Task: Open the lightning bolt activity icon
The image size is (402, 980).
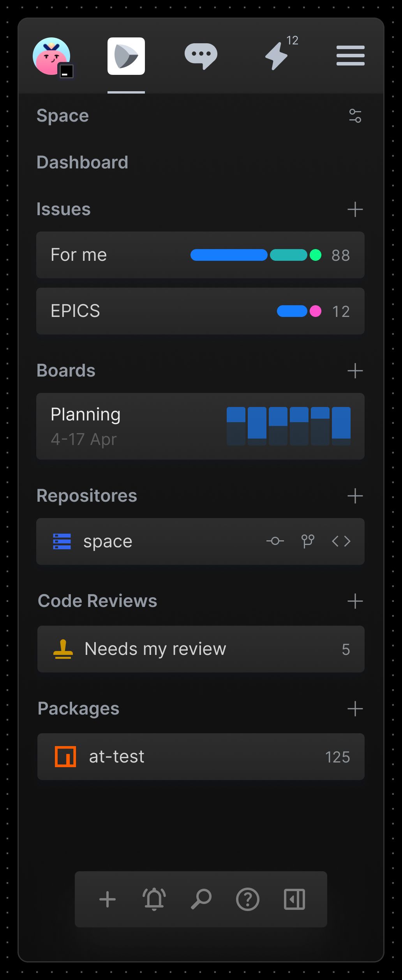Action: click(x=276, y=56)
